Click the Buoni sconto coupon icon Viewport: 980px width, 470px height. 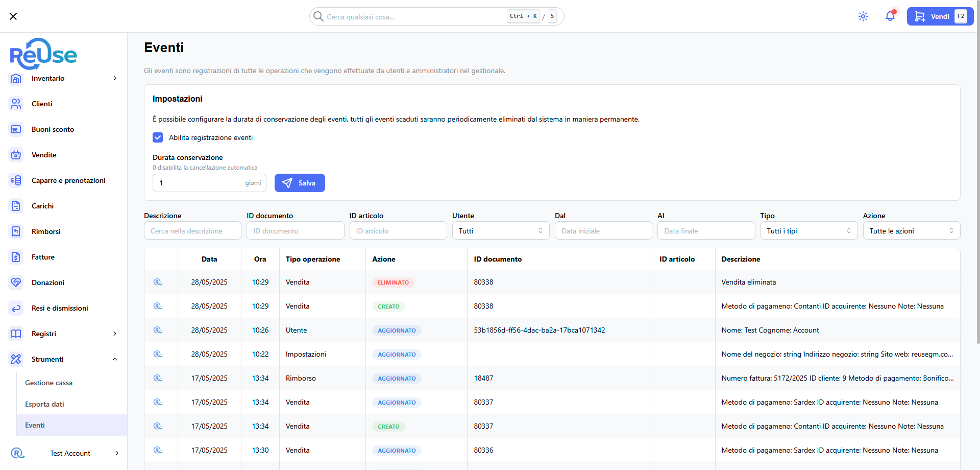tap(16, 129)
